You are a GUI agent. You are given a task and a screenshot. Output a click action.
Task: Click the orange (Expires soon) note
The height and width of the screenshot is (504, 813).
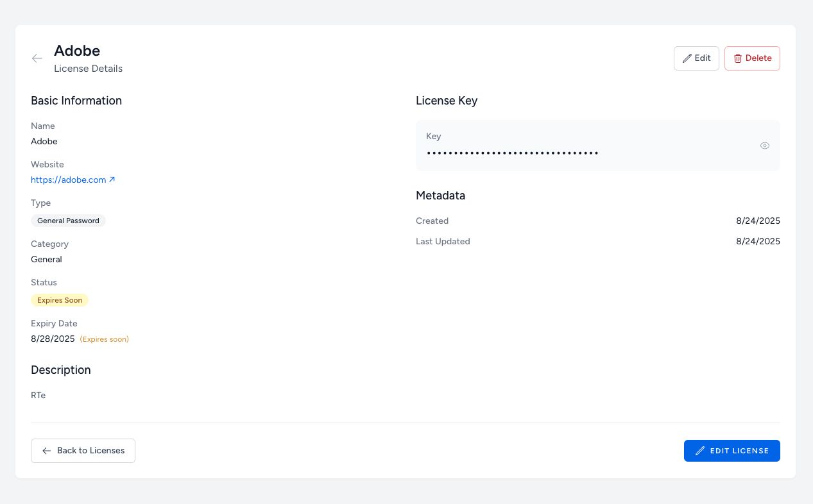104,339
